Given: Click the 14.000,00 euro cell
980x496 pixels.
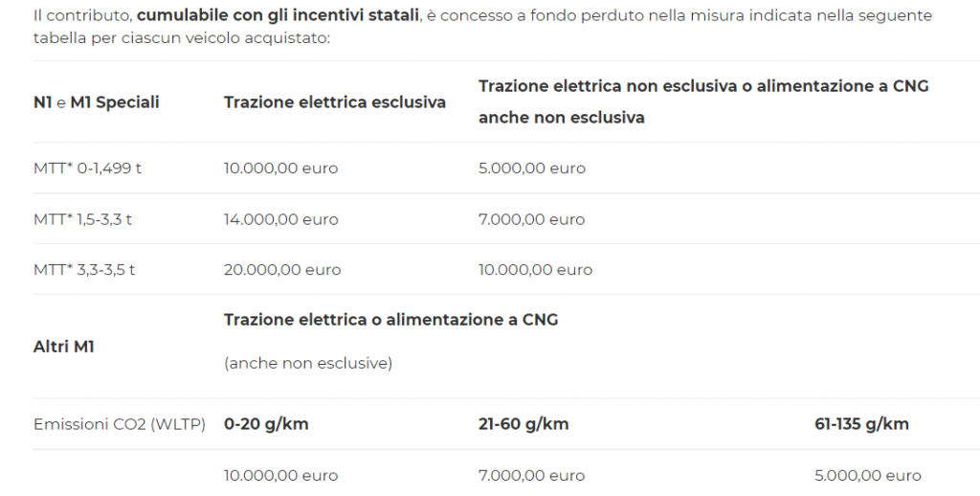Looking at the screenshot, I should (281, 219).
